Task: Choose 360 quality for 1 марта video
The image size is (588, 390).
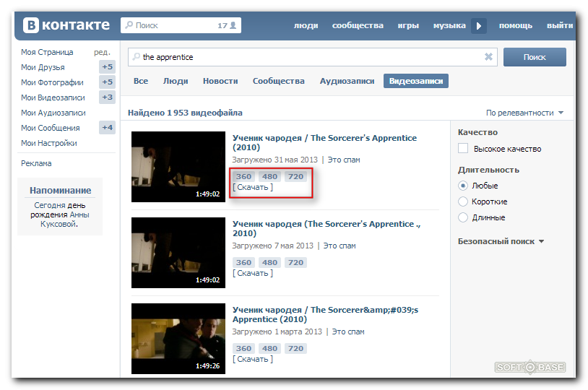Action: 243,348
